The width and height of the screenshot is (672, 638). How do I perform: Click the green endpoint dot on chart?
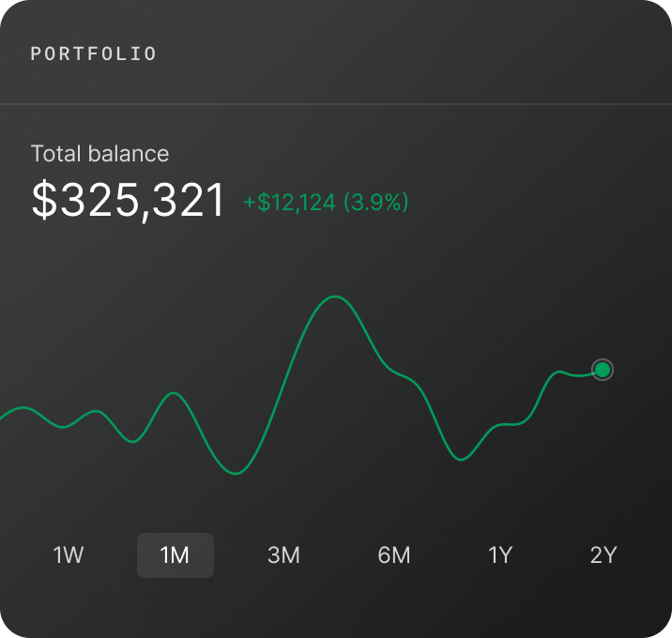coord(603,371)
